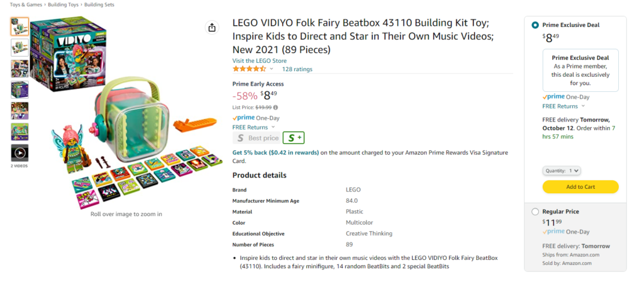644x294 pixels.
Task: Click the star rating icons
Action: click(249, 69)
